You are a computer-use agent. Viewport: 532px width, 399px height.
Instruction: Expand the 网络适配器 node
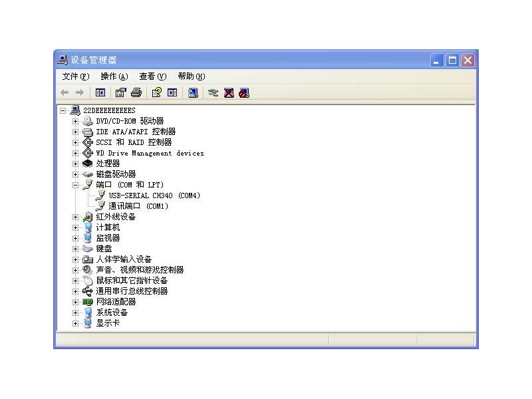[x=75, y=302]
